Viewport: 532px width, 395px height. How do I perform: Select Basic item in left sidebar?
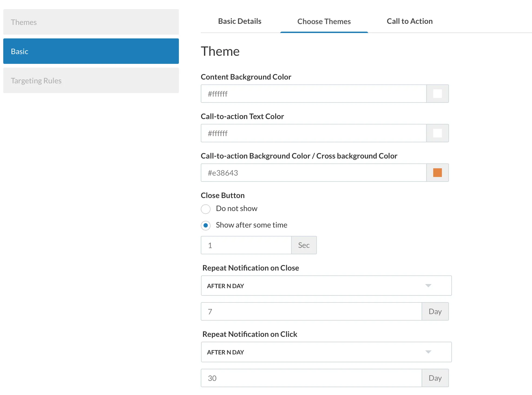91,51
